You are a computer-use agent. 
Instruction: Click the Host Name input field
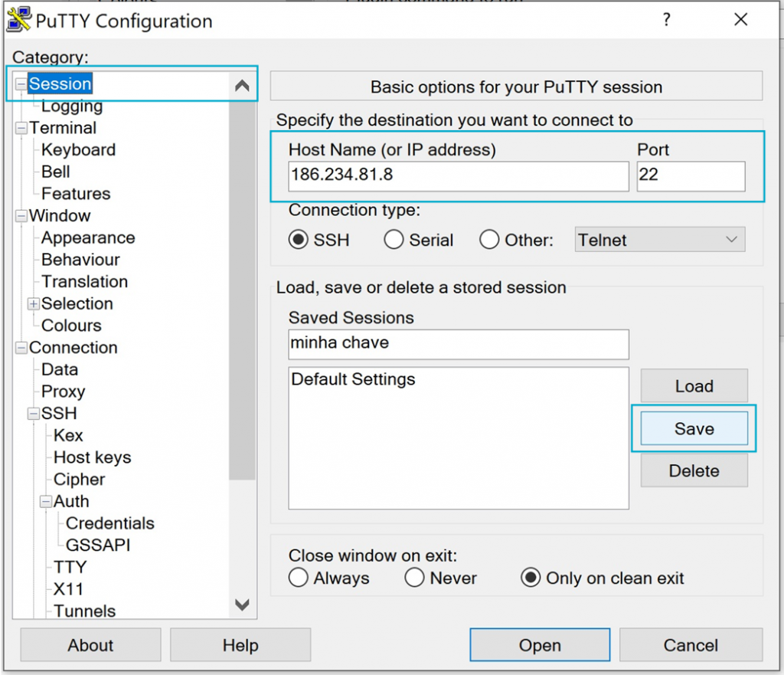[459, 175]
